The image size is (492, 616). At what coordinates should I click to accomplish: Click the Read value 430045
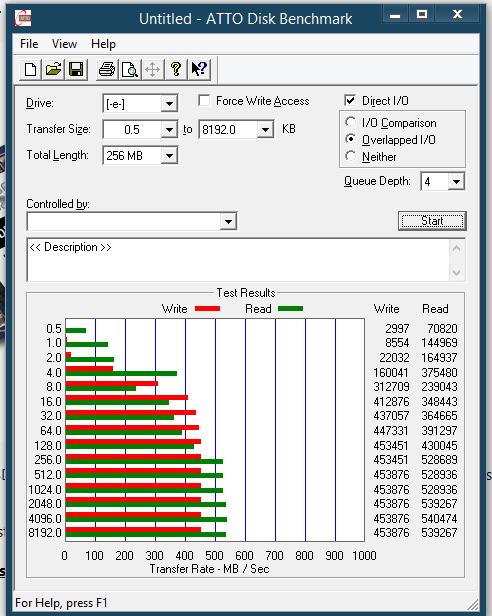tap(439, 446)
